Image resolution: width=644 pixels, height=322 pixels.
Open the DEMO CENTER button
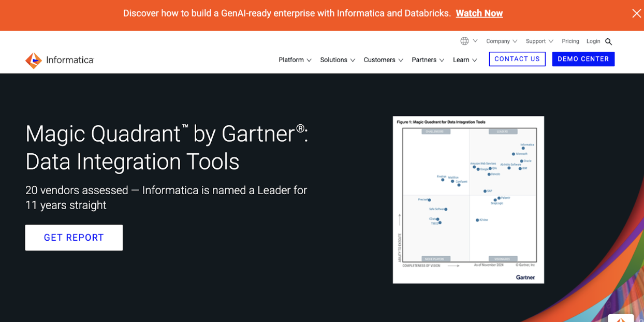tap(583, 59)
